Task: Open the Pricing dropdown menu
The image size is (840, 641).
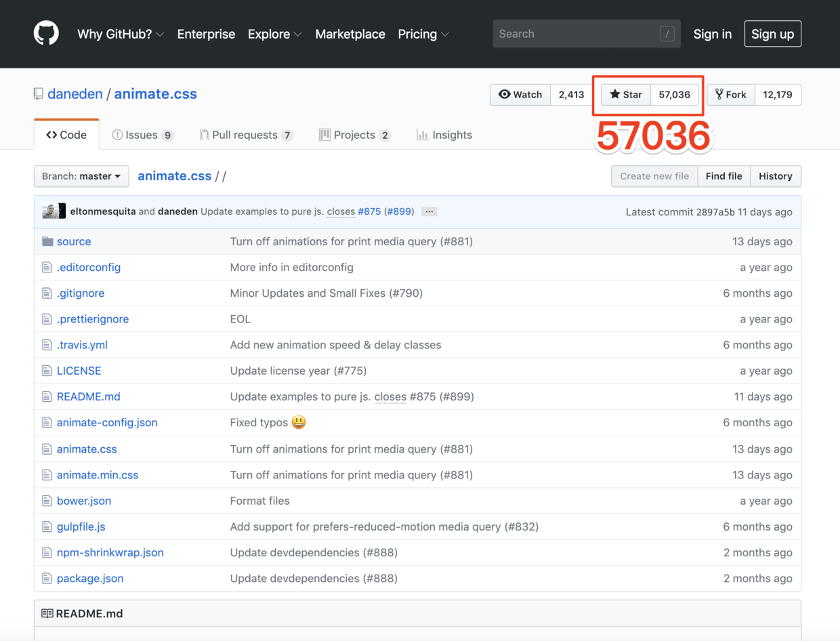Action: (x=424, y=34)
